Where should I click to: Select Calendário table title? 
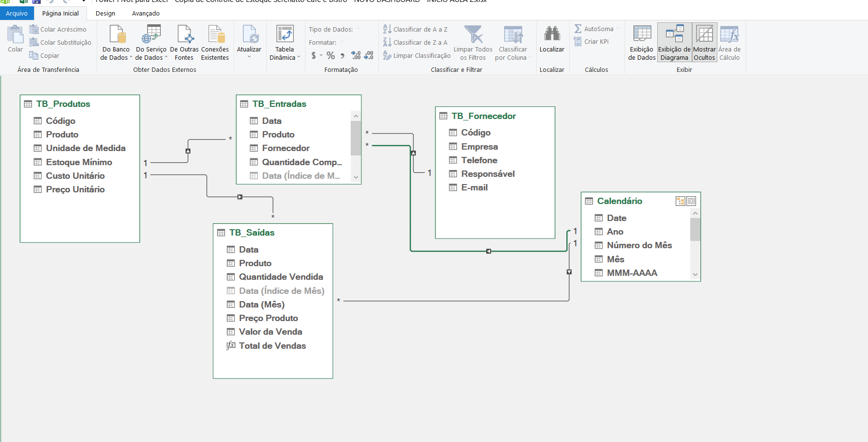(x=619, y=201)
